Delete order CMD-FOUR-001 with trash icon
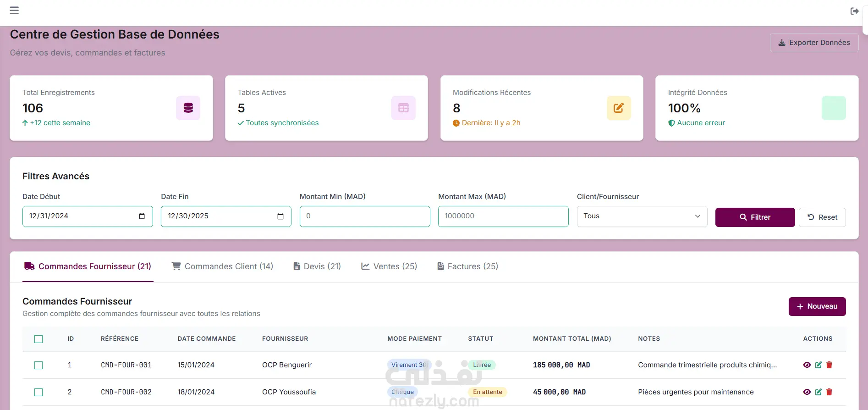868x410 pixels. 829,365
